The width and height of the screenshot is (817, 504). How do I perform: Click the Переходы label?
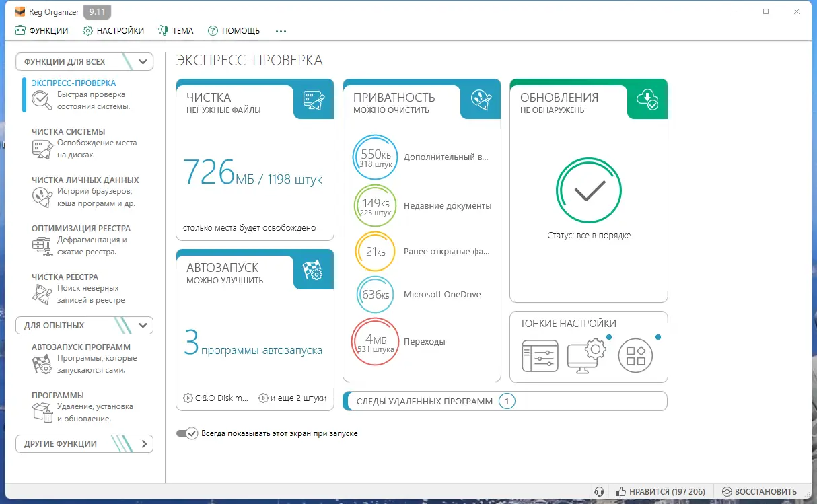[x=425, y=342]
